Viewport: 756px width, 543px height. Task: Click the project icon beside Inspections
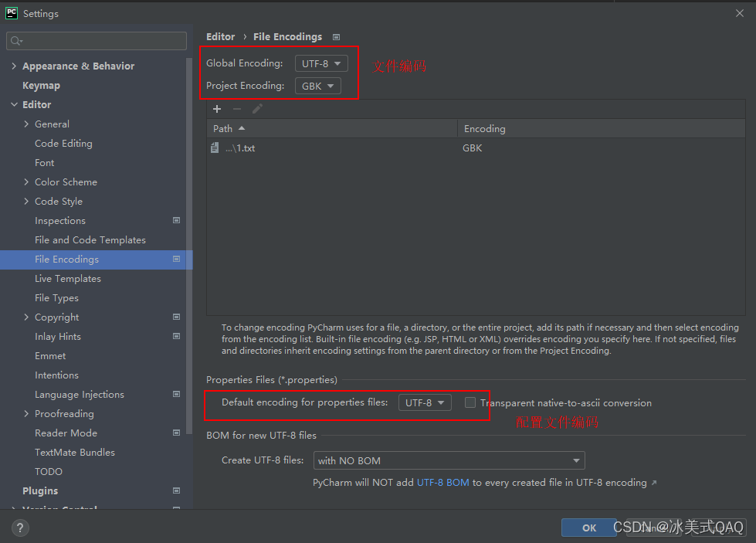177,220
